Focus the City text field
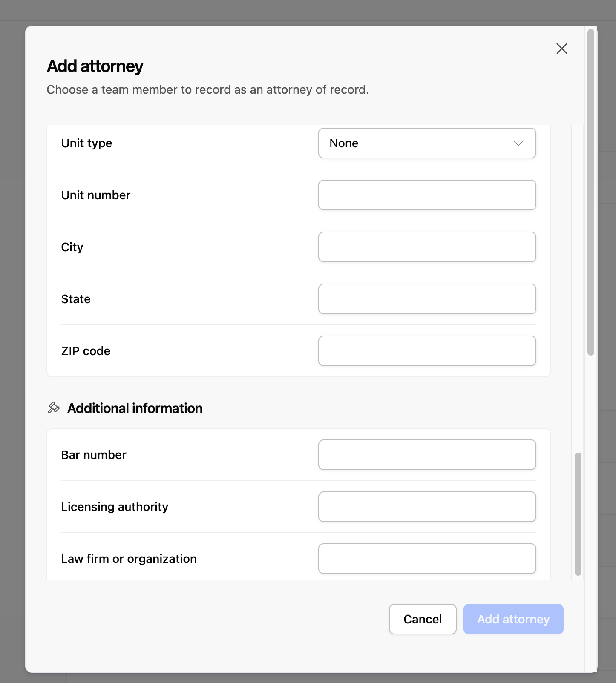 point(427,247)
